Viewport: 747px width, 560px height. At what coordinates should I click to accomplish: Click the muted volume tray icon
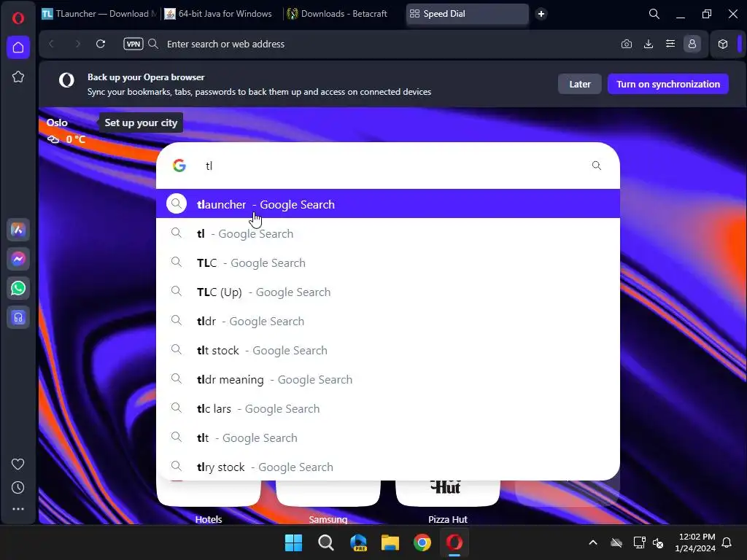(658, 542)
